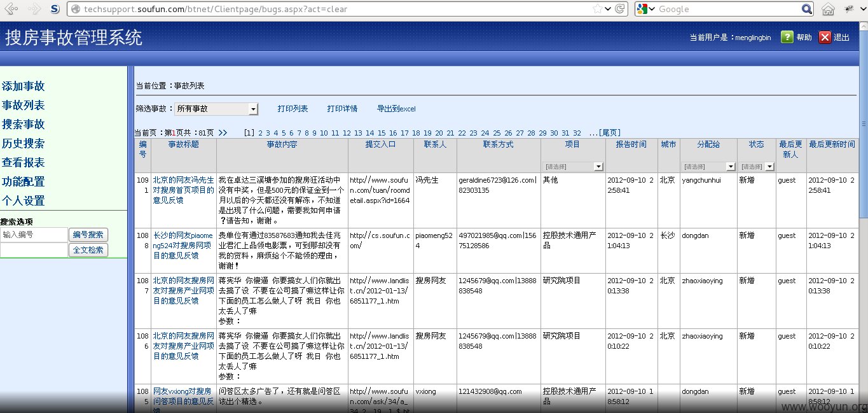Click the http://cs.soufun.com/ entry URL text
This screenshot has height=413, width=868.
coord(378,240)
